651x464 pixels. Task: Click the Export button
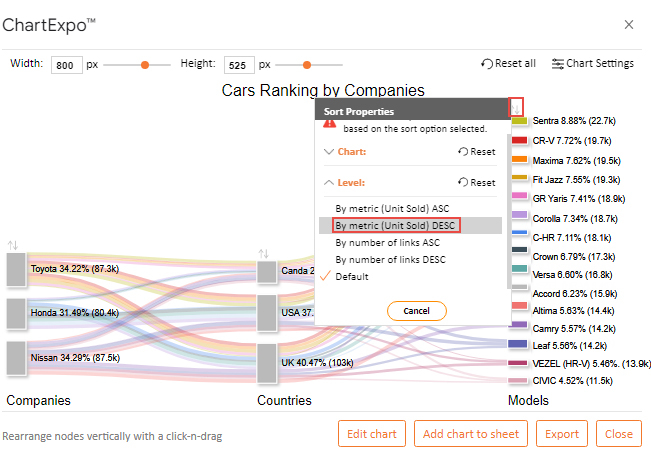[562, 434]
